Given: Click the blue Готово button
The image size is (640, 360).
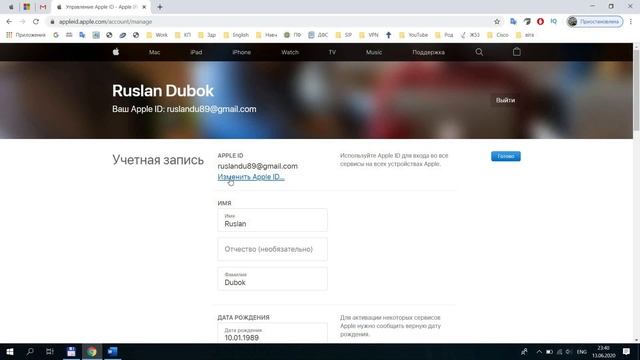Looking at the screenshot, I should [x=506, y=156].
